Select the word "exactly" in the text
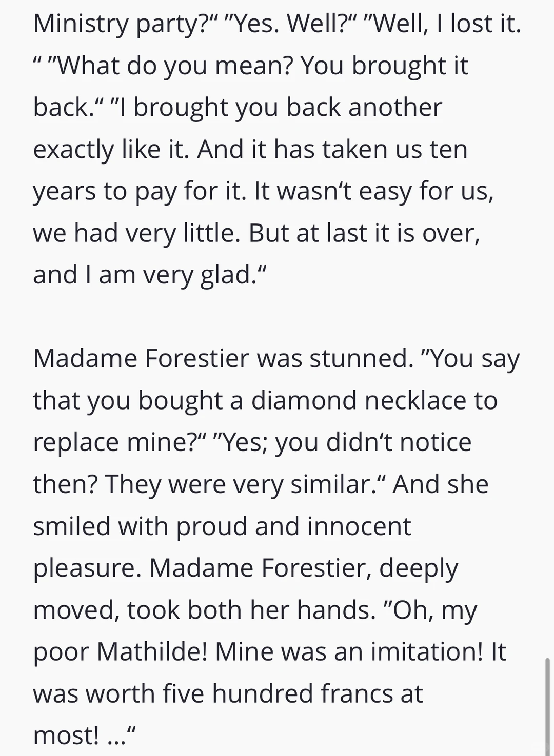 pyautogui.click(x=73, y=149)
